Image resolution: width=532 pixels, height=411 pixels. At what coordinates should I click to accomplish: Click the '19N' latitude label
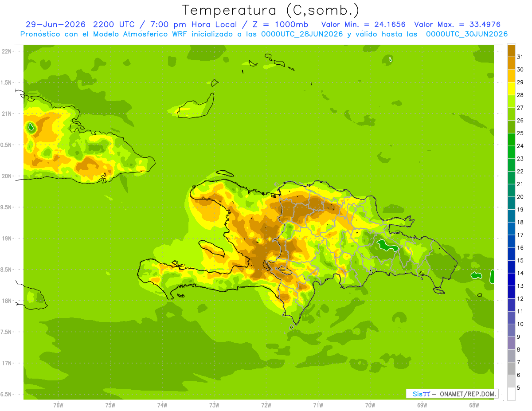7,239
